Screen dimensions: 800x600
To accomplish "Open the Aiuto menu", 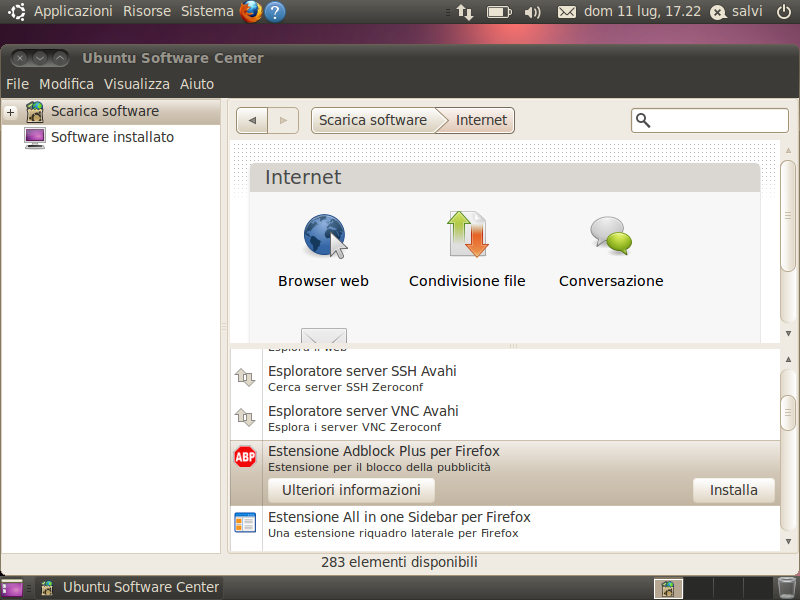I will pyautogui.click(x=197, y=84).
